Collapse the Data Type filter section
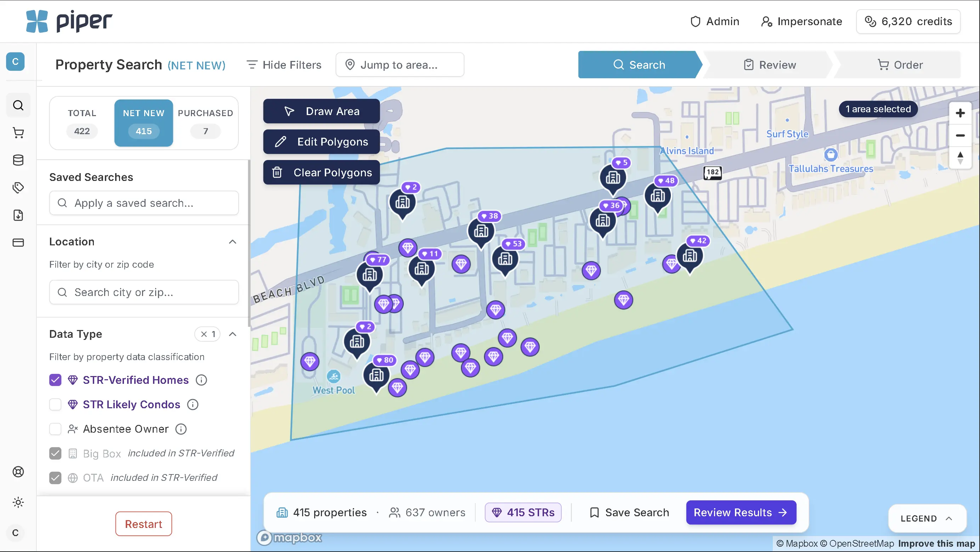 [x=232, y=334]
